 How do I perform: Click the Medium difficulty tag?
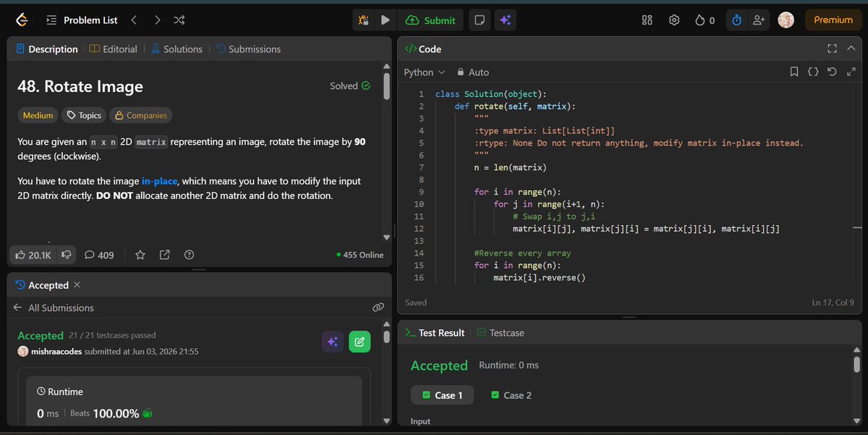pyautogui.click(x=38, y=115)
